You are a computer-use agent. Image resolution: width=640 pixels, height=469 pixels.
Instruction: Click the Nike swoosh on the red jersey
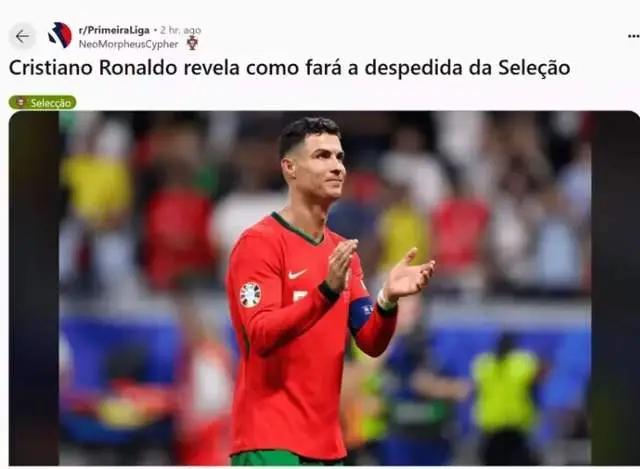(297, 274)
